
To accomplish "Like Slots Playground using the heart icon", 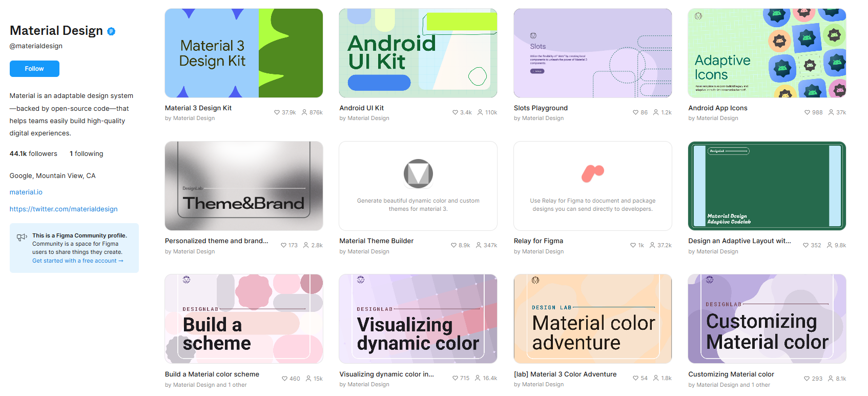I will pyautogui.click(x=635, y=112).
